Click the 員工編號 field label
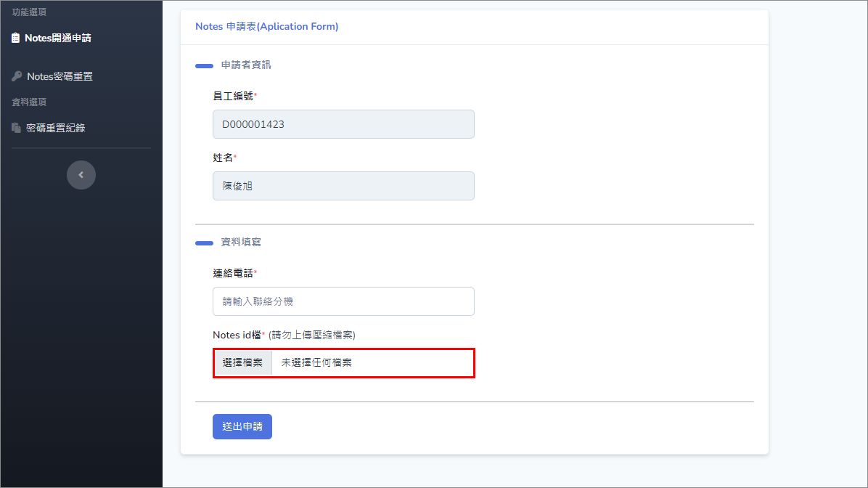 coord(233,96)
